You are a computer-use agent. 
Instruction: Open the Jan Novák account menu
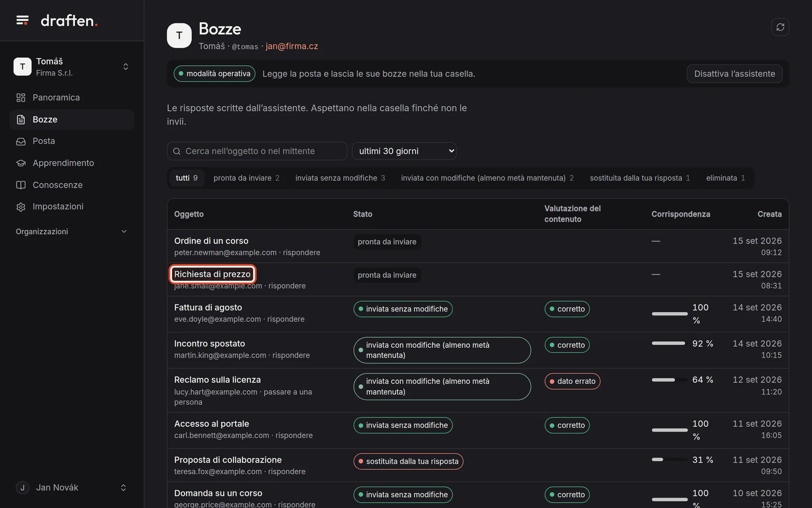(72, 488)
